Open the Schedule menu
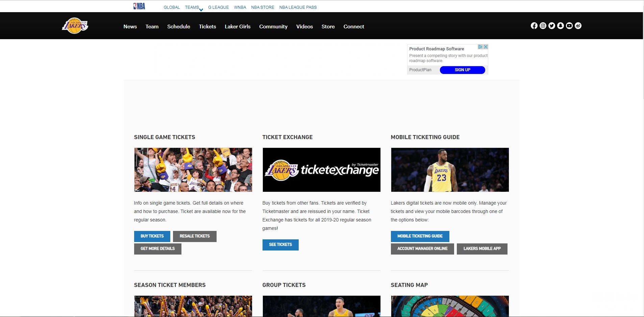The width and height of the screenshot is (644, 317). [179, 26]
